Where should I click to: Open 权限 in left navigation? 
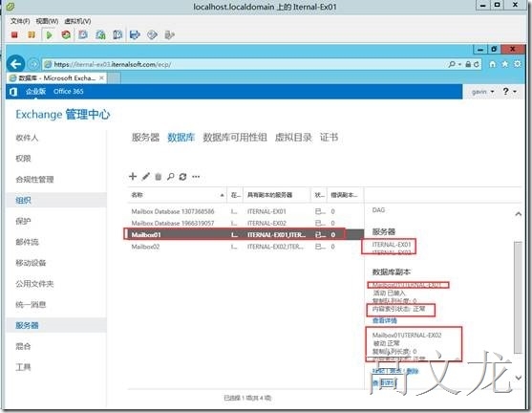coord(23,159)
